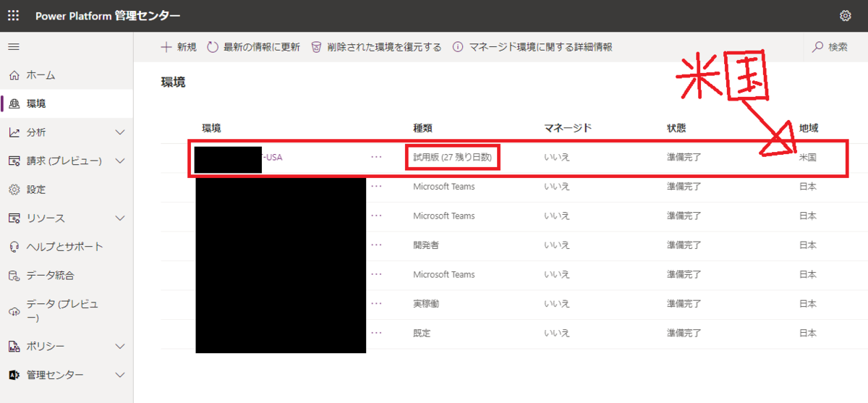868x403 pixels.
Task: Click Power Platform 管理センター title
Action: [108, 16]
